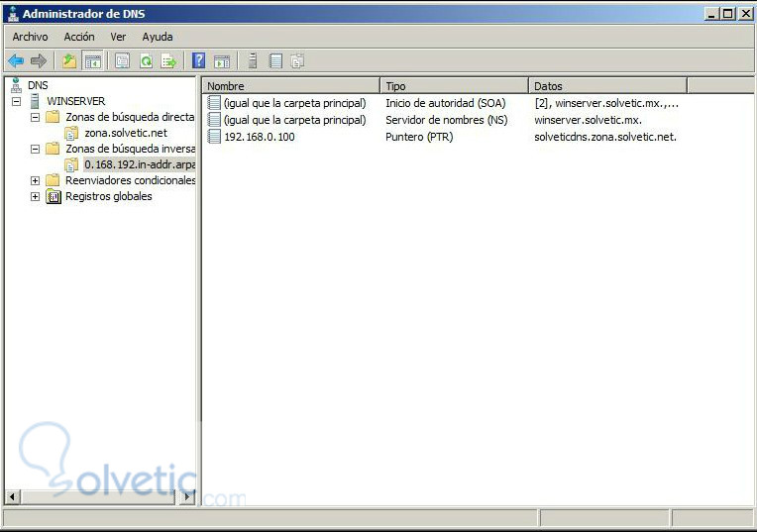Select the WINSERVER tree item

[x=75, y=101]
